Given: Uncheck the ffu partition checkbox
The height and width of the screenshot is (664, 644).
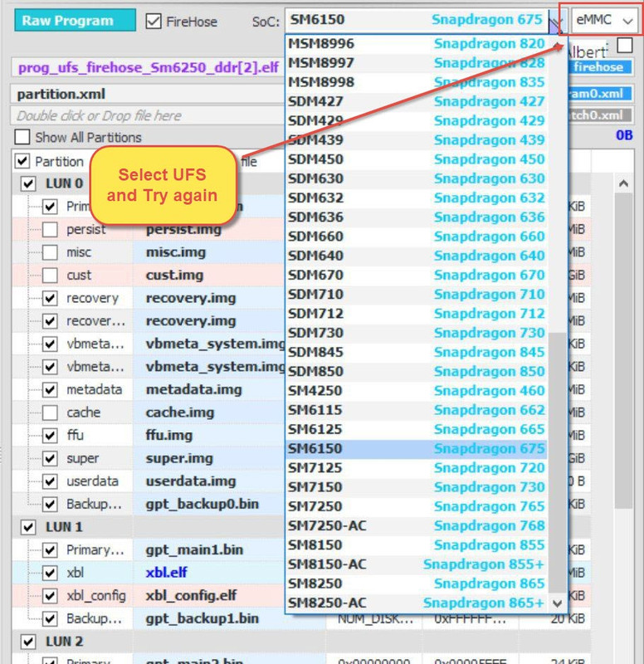Looking at the screenshot, I should point(50,435).
